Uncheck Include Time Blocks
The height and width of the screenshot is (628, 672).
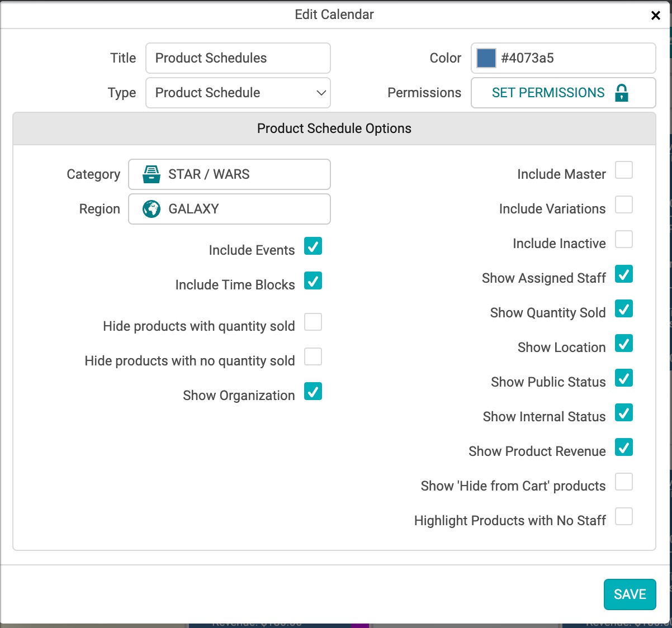click(x=313, y=280)
